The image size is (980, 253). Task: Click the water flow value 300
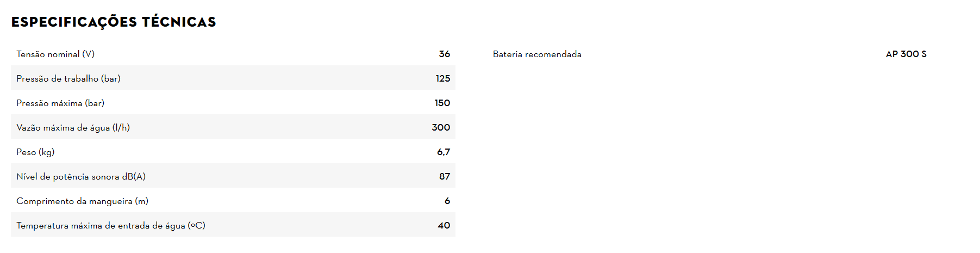pos(441,127)
